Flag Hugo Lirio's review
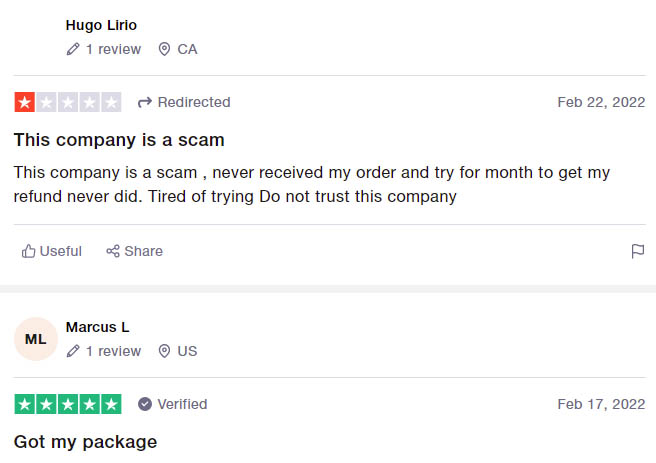 click(x=638, y=251)
